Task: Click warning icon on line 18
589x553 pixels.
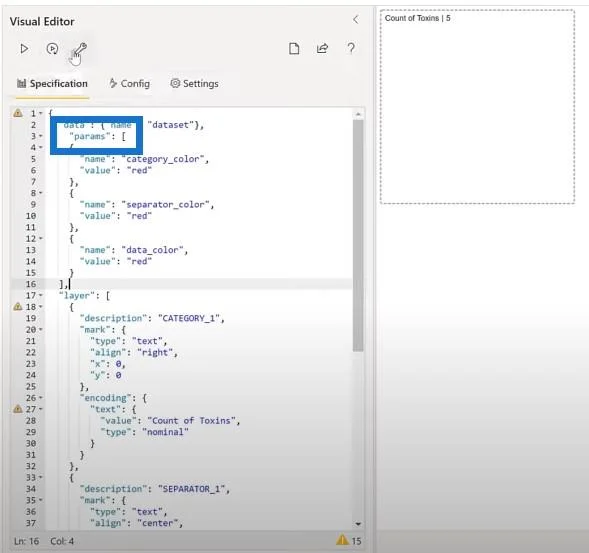Action: point(18,307)
